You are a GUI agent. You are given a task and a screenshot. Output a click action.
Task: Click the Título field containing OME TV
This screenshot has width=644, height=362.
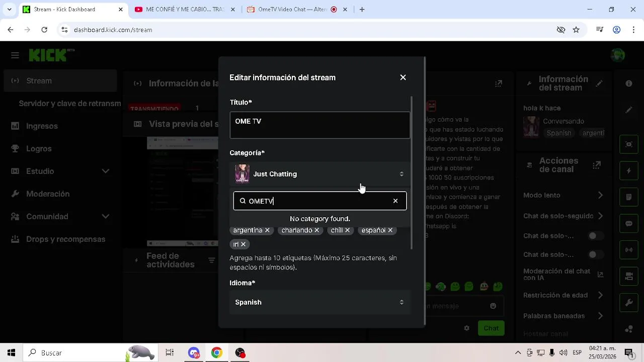pos(320,125)
